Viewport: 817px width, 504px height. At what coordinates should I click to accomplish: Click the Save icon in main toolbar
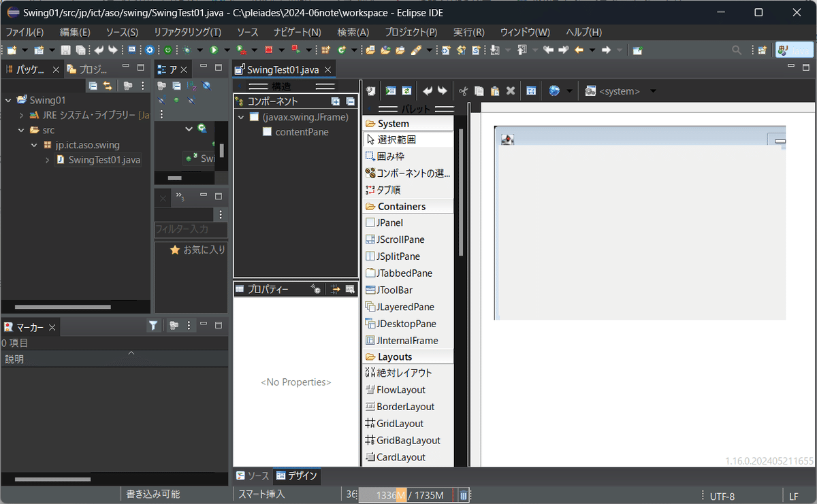point(66,50)
